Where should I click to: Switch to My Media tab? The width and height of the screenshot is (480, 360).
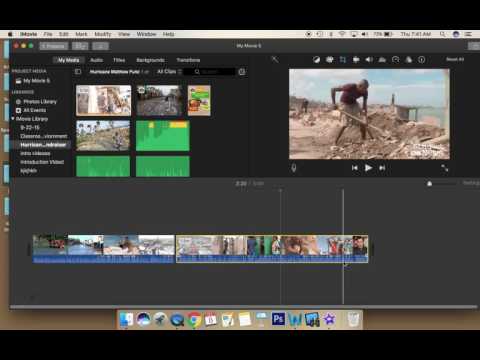68,60
